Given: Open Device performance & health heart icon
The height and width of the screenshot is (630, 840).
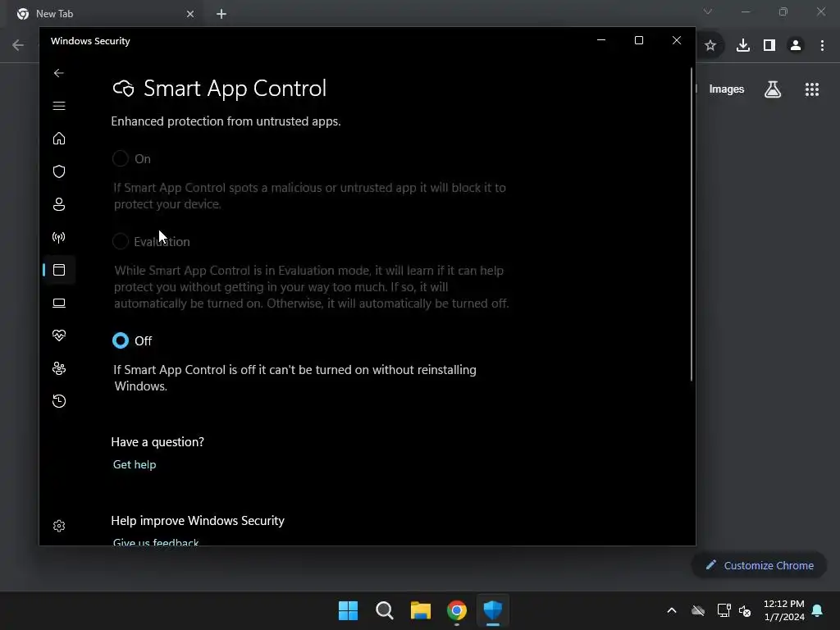Looking at the screenshot, I should [x=59, y=336].
